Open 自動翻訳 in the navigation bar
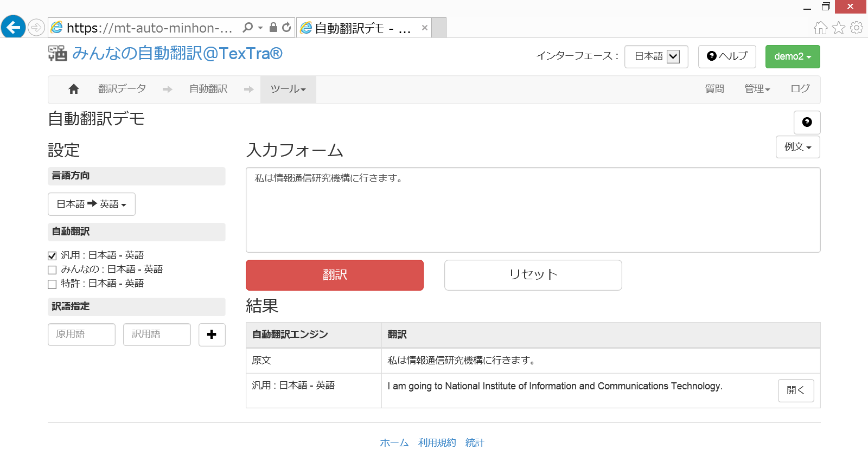The image size is (868, 462). (208, 89)
